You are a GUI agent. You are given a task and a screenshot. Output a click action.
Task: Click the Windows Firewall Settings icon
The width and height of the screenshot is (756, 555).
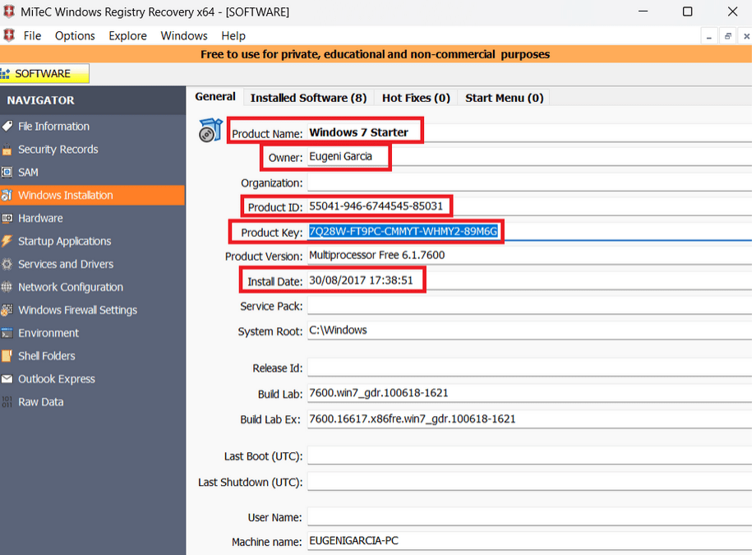click(x=7, y=310)
